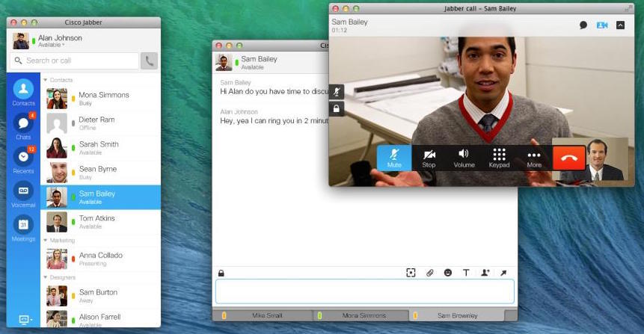
Task: Collapse the Designers group
Action: pos(45,278)
